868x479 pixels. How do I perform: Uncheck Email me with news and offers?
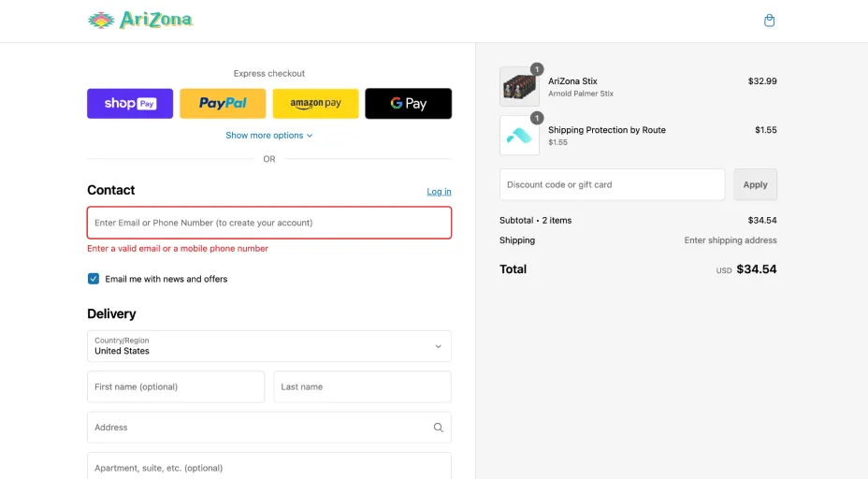[94, 279]
